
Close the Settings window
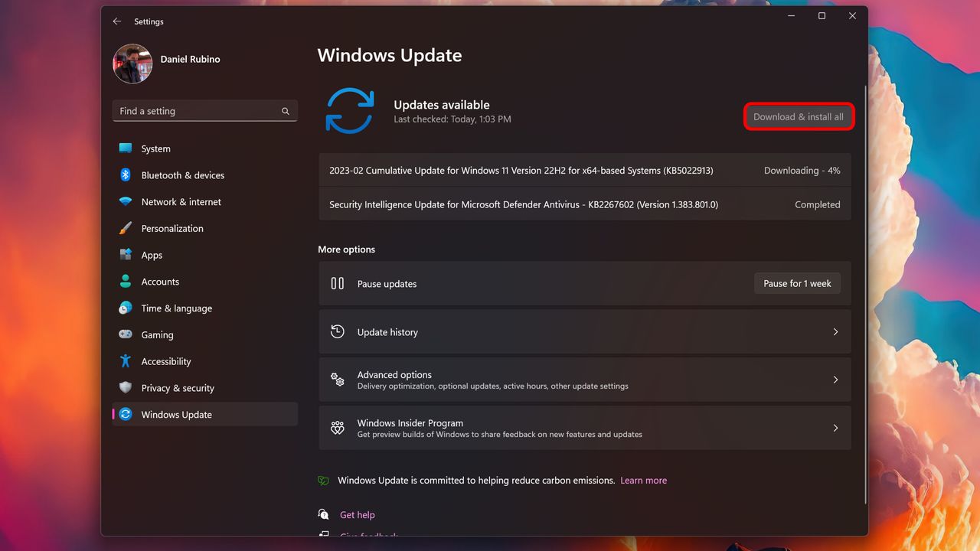click(x=852, y=16)
